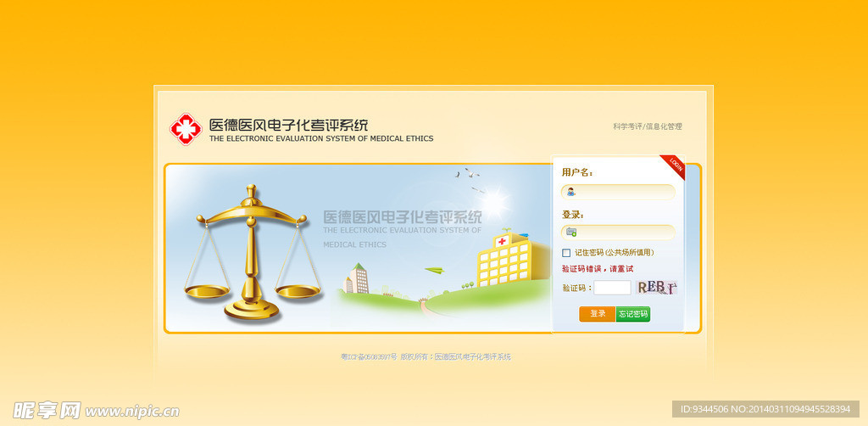The image size is (868, 426).
Task: Click the golden balance scale image
Action: [x=253, y=253]
